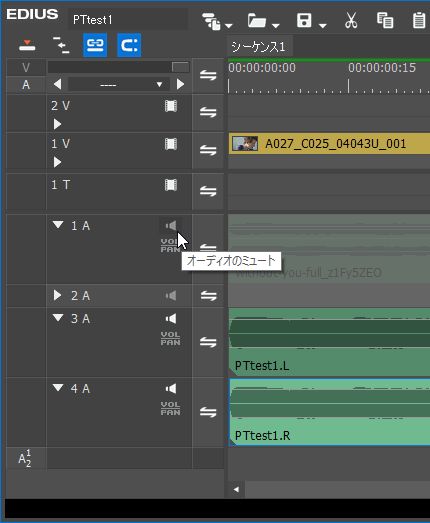Click the paste clipboard icon

[419, 20]
